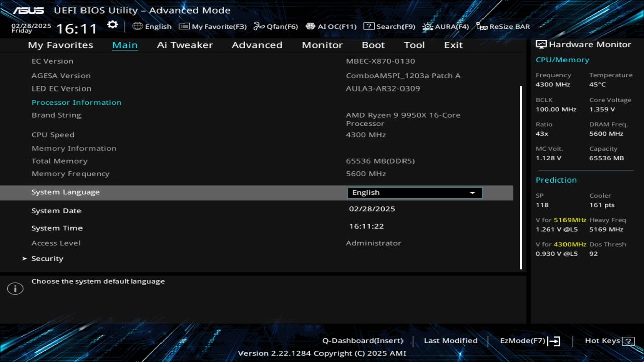
Task: Click the info circle icon
Action: [15, 289]
